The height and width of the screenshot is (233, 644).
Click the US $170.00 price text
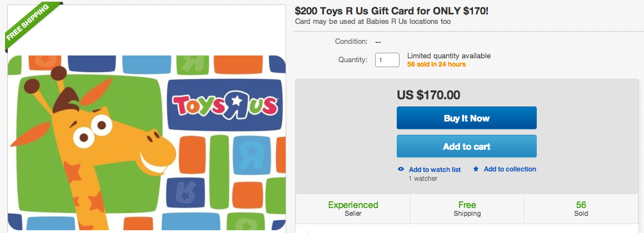click(428, 95)
